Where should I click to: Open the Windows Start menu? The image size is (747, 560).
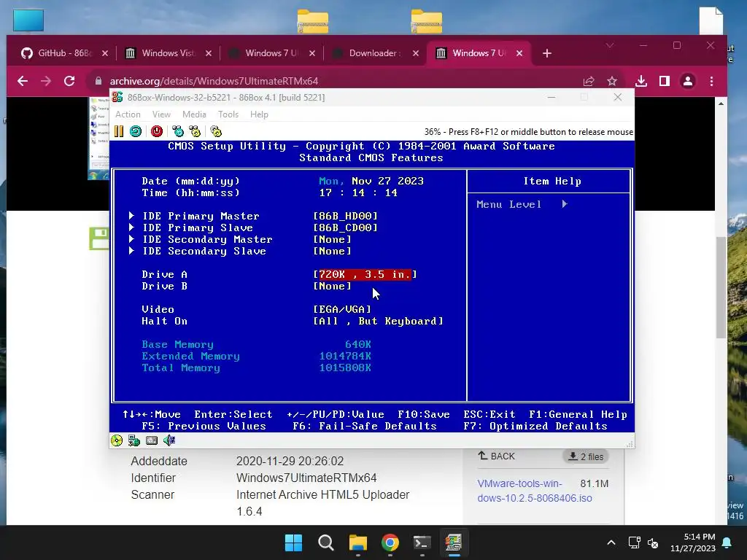293,542
